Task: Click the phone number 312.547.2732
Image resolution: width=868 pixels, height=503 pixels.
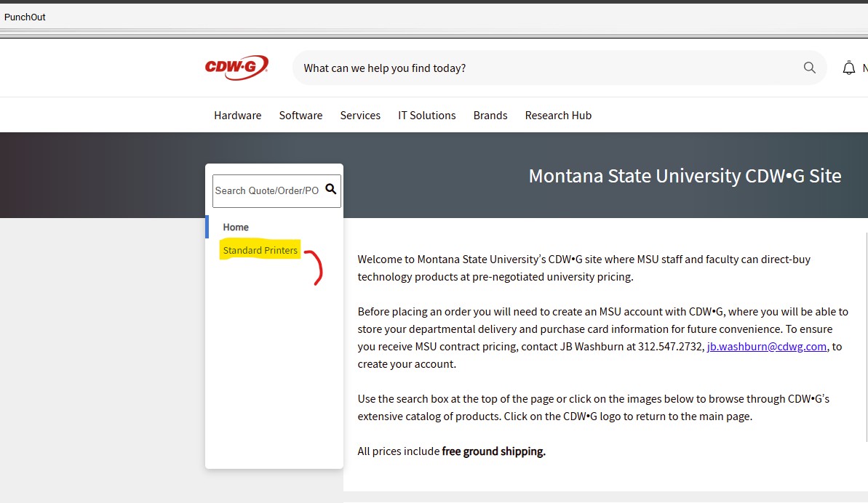Action: [x=671, y=347]
